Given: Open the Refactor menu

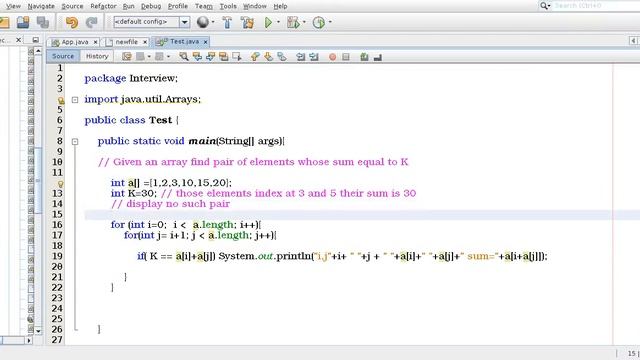Looking at the screenshot, I should pos(103,6).
